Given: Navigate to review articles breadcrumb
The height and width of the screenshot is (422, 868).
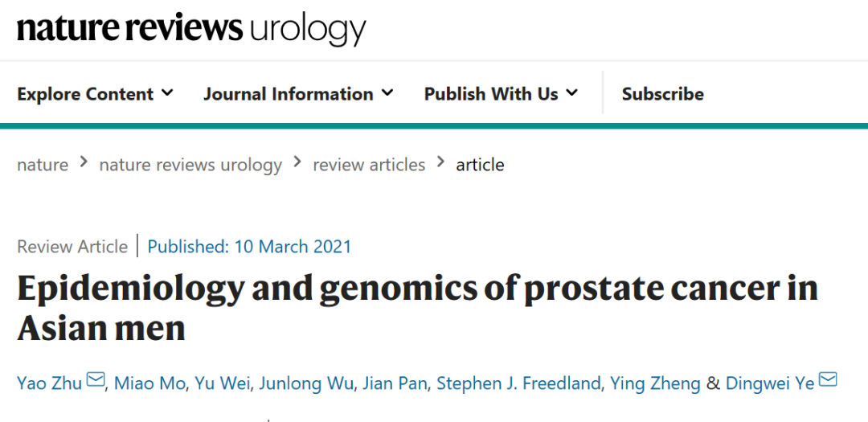Looking at the screenshot, I should (x=369, y=165).
